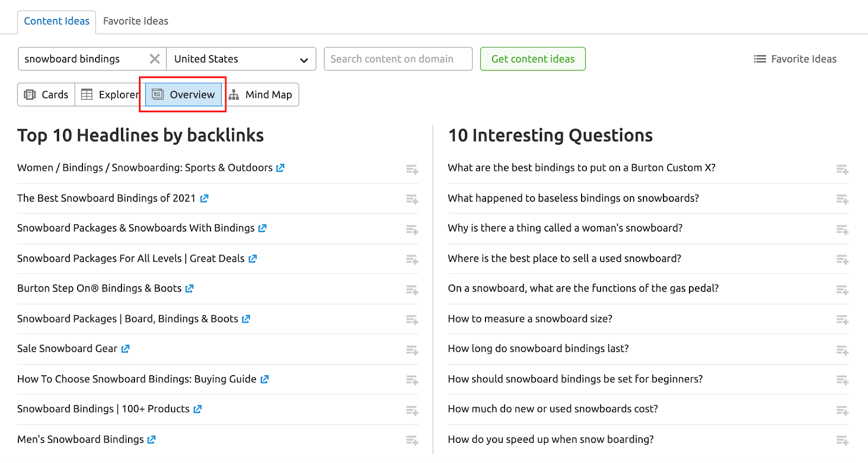Open external link for Burton Step On headline
This screenshot has height=463, width=868.
pos(189,288)
